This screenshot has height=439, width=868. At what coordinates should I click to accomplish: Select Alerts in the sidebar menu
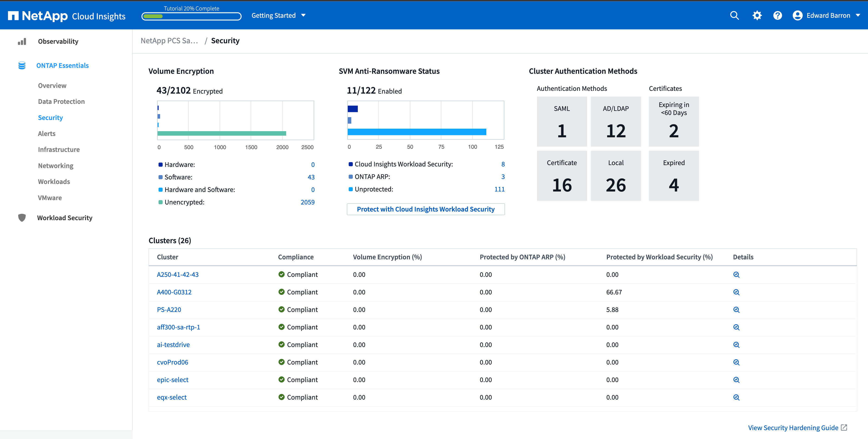[x=46, y=133]
